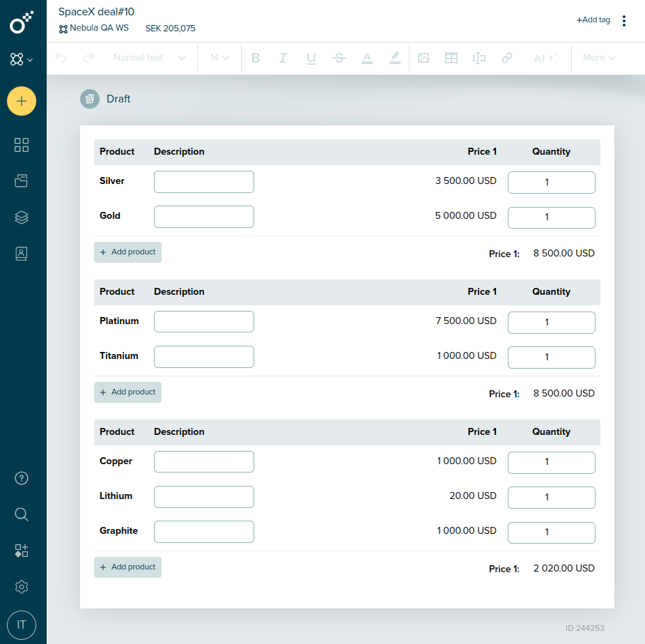Click the Lithium quantity field
Viewport: 645px width, 644px height.
coord(551,498)
